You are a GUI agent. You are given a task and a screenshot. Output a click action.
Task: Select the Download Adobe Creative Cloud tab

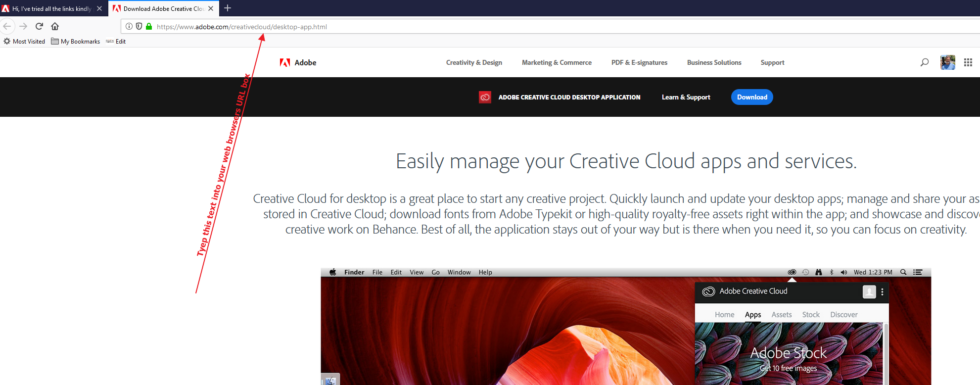163,8
